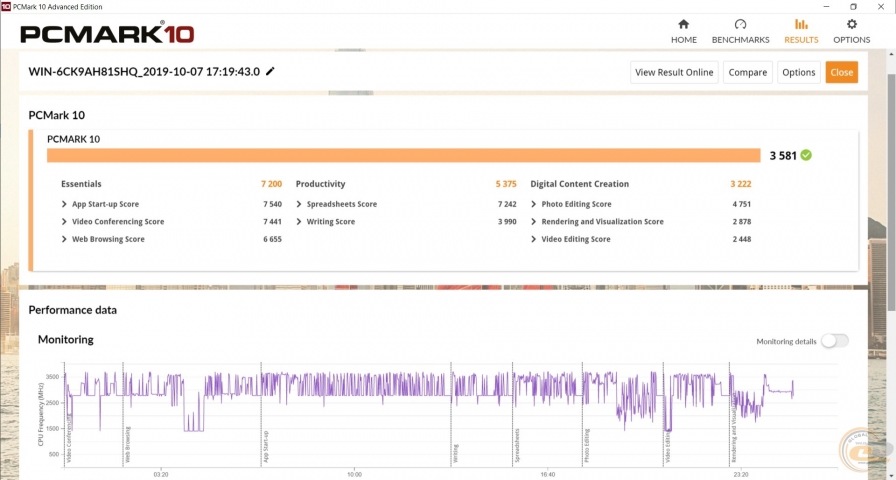Click the overall score 3 581
Image resolution: width=896 pixels, height=480 pixels.
coord(783,155)
